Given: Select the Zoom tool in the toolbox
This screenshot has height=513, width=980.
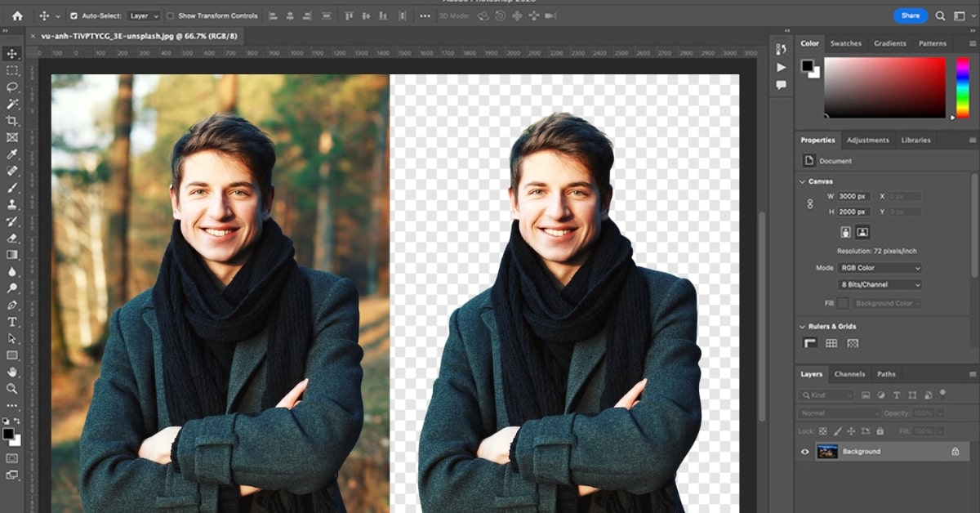Looking at the screenshot, I should (12, 389).
